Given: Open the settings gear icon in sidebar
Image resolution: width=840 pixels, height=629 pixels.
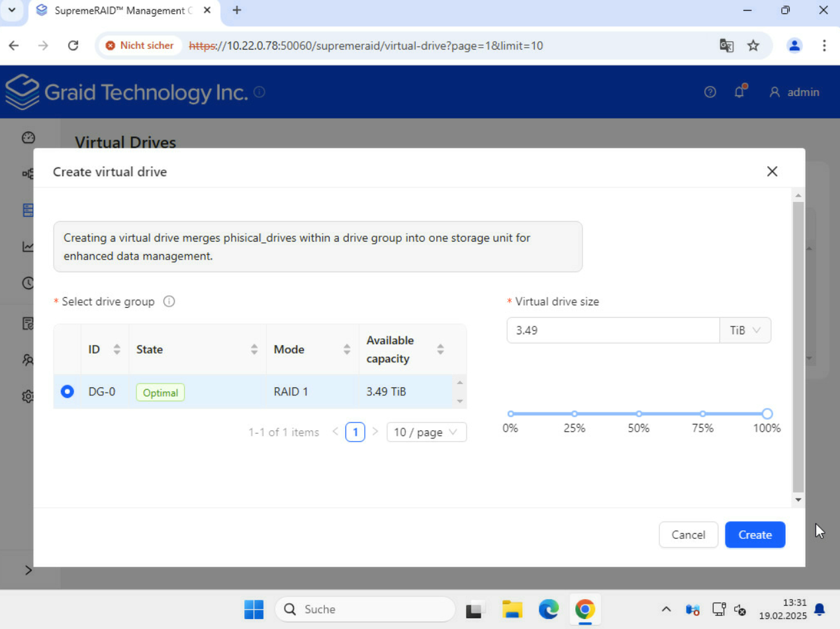Looking at the screenshot, I should (28, 396).
